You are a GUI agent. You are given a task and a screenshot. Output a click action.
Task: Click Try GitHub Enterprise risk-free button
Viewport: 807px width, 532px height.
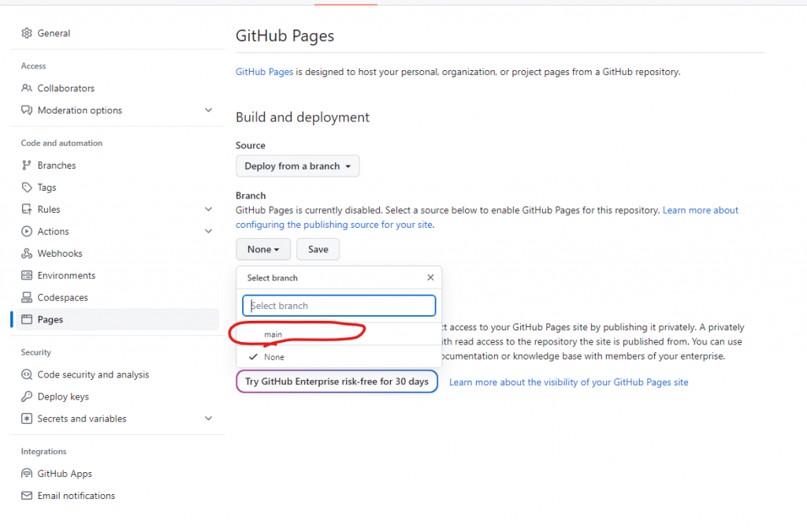(337, 381)
